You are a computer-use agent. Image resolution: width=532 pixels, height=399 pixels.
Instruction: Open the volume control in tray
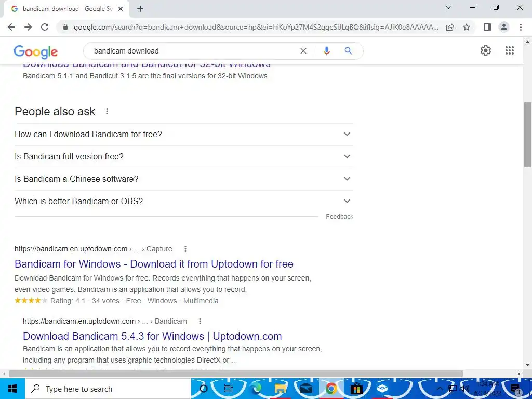tap(465, 389)
